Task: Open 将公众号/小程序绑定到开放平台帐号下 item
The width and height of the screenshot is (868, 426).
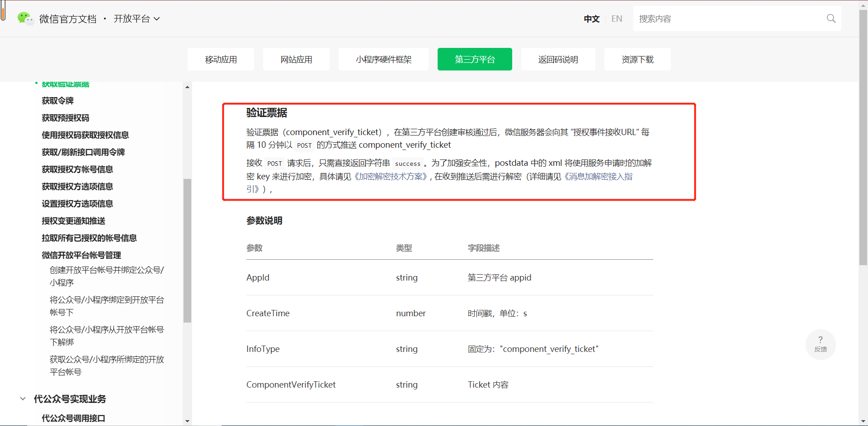Action: click(107, 306)
